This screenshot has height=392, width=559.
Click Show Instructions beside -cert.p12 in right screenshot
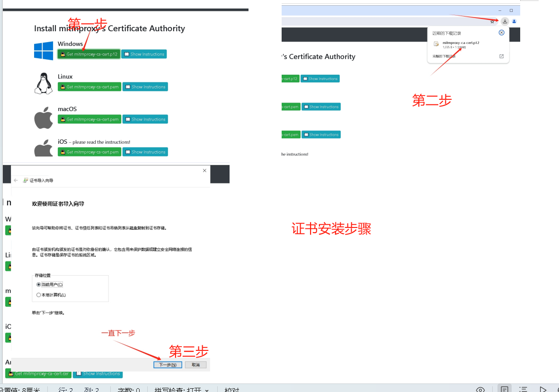click(320, 78)
